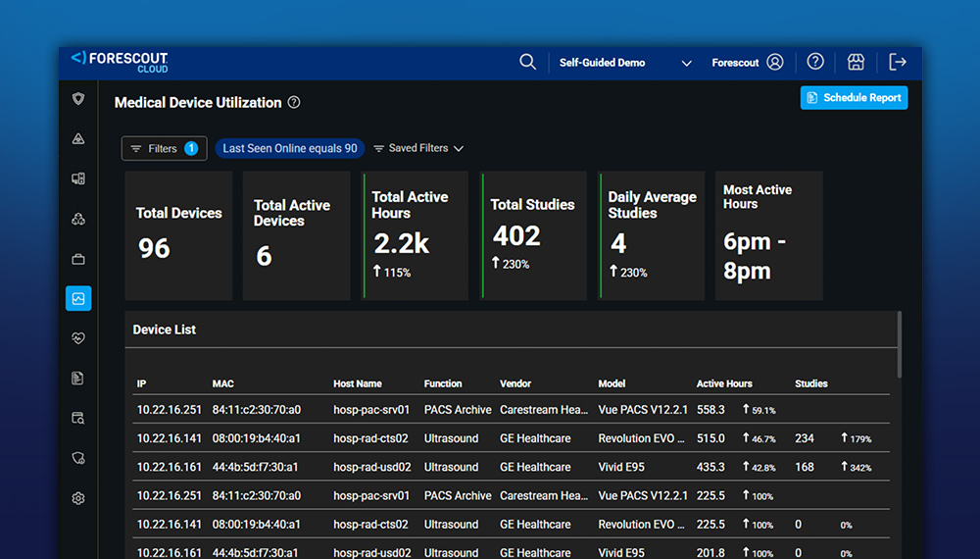Image resolution: width=980 pixels, height=559 pixels.
Task: Click the Total Active Hours 2.2k card
Action: click(x=415, y=235)
